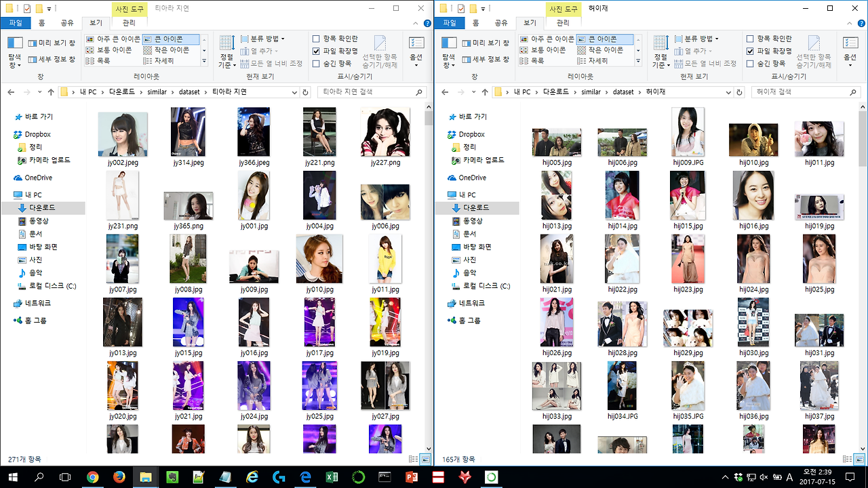Switch to 홈 tab in 허이재 window
Screen dimensions: 868x488
pyautogui.click(x=476, y=23)
